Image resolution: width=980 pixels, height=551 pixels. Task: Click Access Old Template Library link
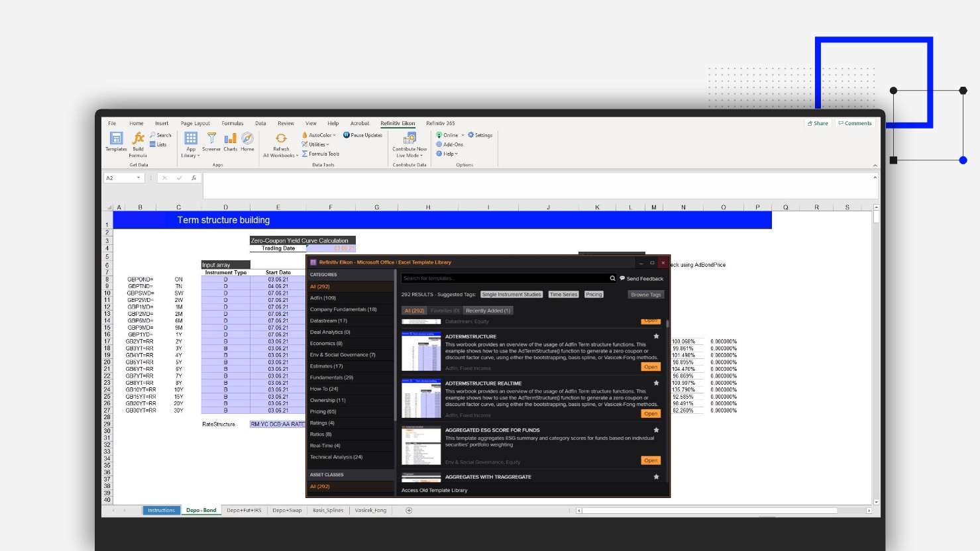point(434,490)
